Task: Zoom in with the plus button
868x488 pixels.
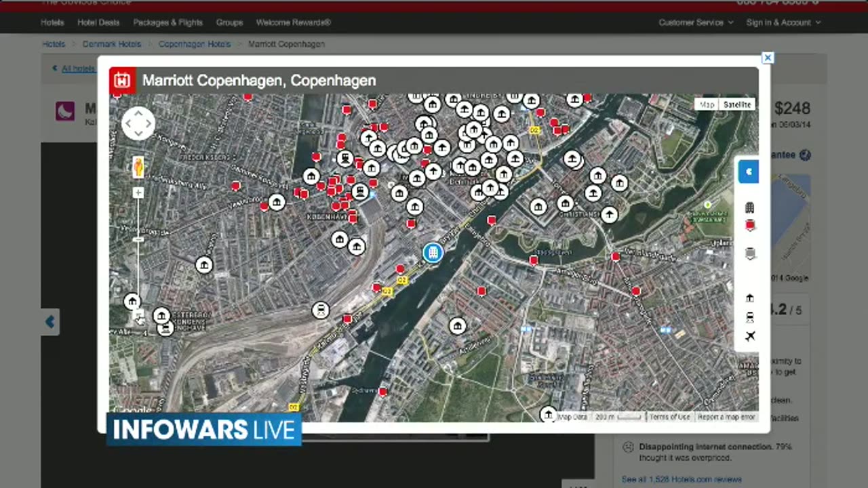Action: click(138, 193)
